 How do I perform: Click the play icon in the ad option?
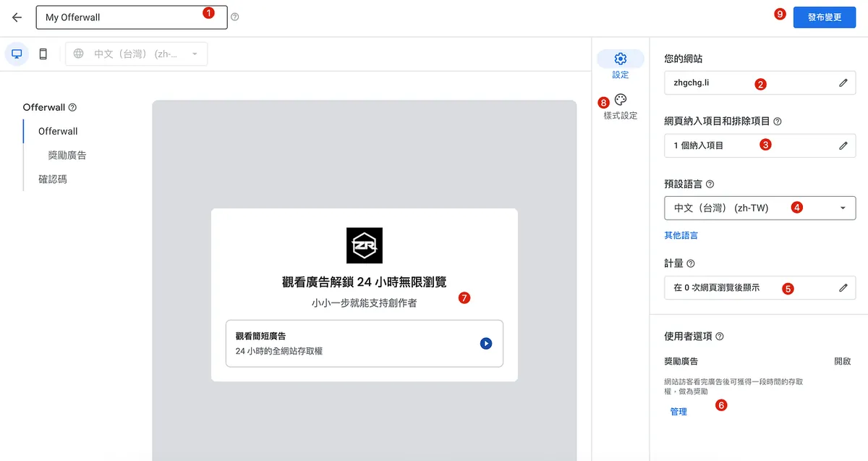pyautogui.click(x=486, y=344)
